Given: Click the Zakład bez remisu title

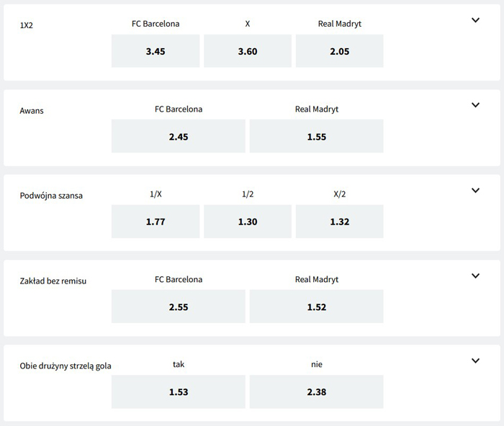Looking at the screenshot, I should pyautogui.click(x=53, y=281).
